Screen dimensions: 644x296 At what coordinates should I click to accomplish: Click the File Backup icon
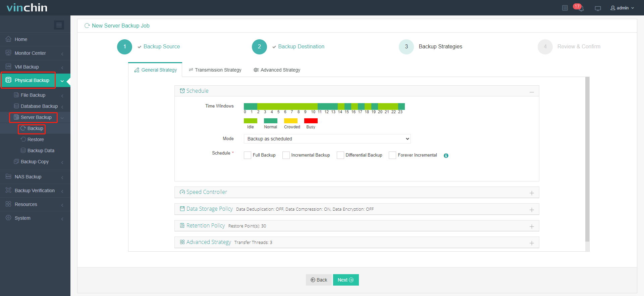click(16, 95)
